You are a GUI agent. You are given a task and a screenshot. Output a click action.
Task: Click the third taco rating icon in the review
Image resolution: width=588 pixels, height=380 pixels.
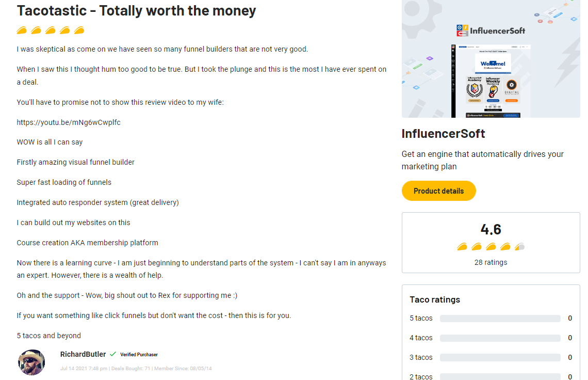pyautogui.click(x=51, y=30)
